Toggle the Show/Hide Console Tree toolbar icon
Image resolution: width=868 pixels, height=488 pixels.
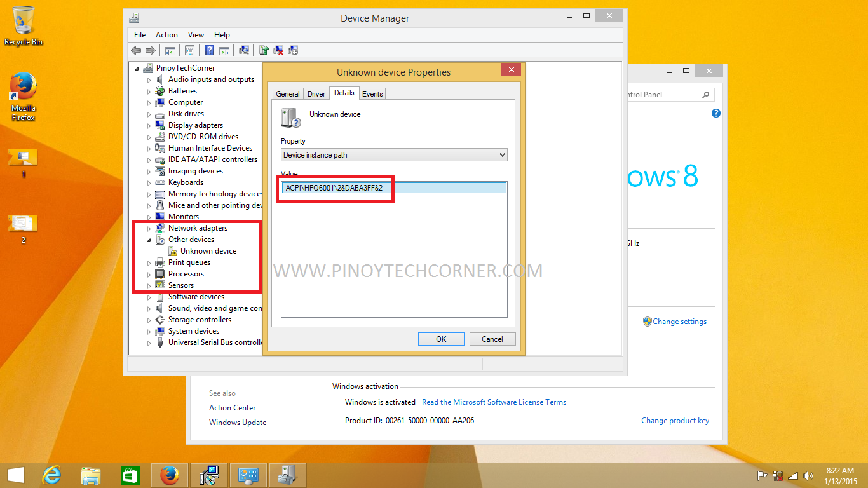point(170,50)
